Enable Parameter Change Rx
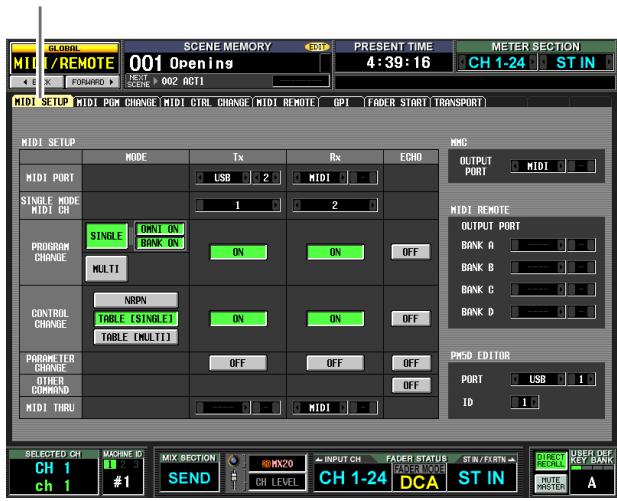The width and height of the screenshot is (617, 501). [335, 363]
